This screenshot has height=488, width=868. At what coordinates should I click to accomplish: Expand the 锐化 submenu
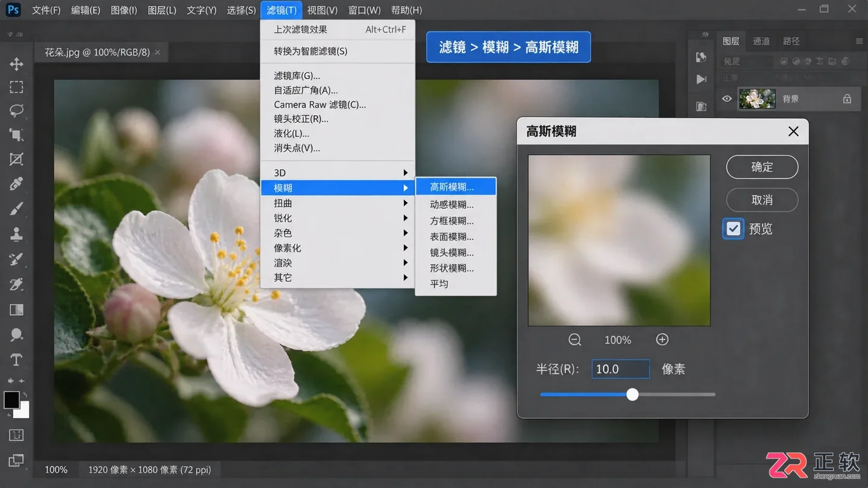(338, 218)
